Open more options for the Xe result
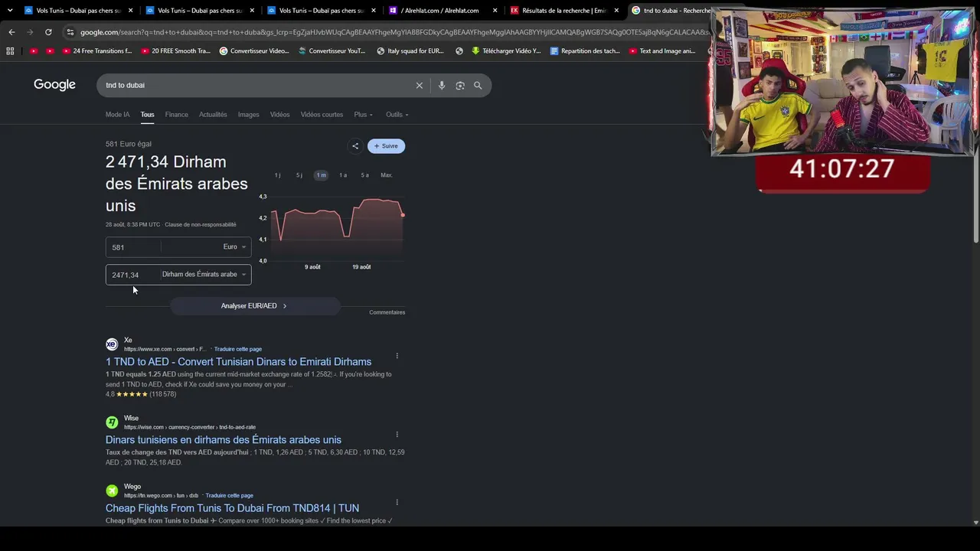Screen dimensions: 980x551 pos(397,356)
